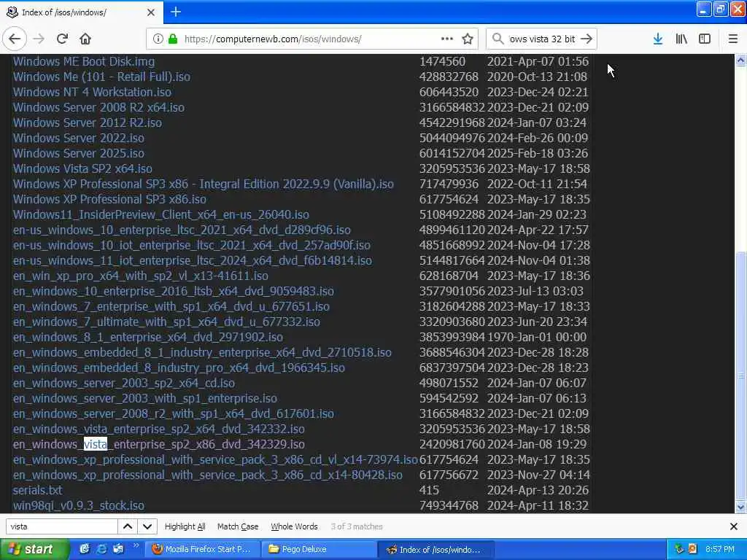Click Windows Vista SP2 x64.iso link

(82, 168)
